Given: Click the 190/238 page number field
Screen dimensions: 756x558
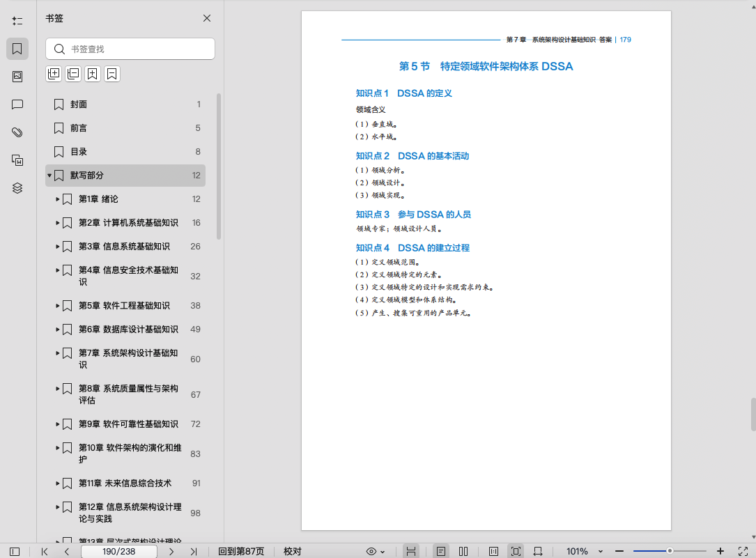Looking at the screenshot, I should [x=118, y=551].
